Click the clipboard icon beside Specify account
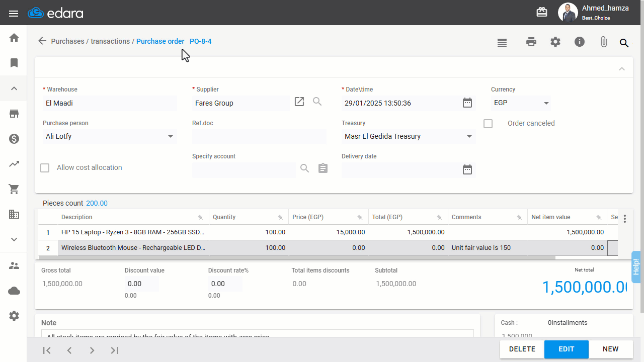Screen dimensions: 644x362 pyautogui.click(x=323, y=168)
